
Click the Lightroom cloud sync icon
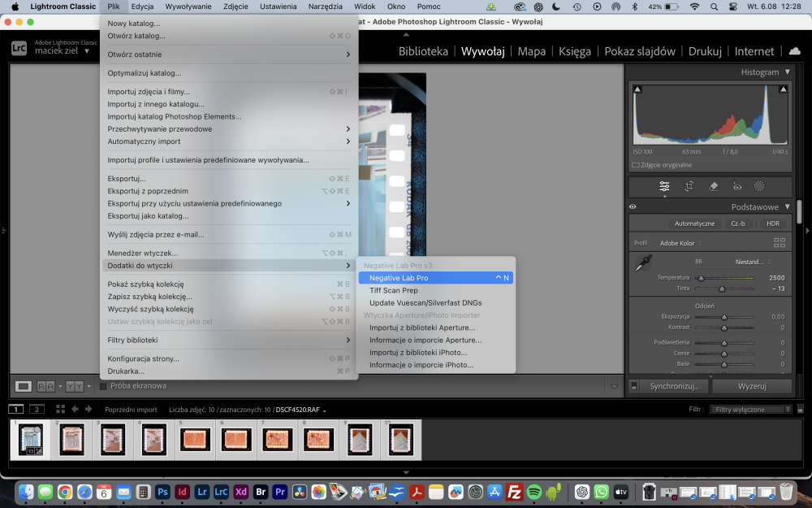click(x=794, y=50)
